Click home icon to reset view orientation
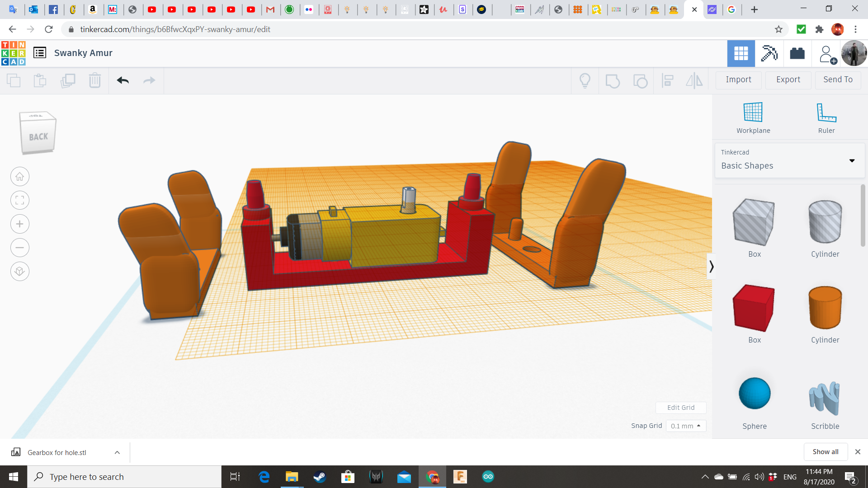This screenshot has width=868, height=488. pos(19,176)
